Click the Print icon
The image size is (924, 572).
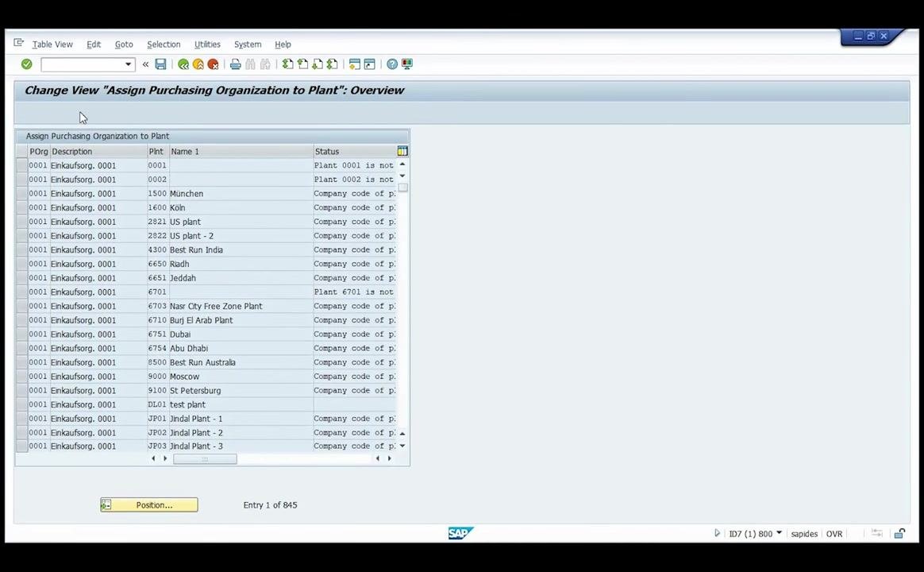tap(235, 64)
